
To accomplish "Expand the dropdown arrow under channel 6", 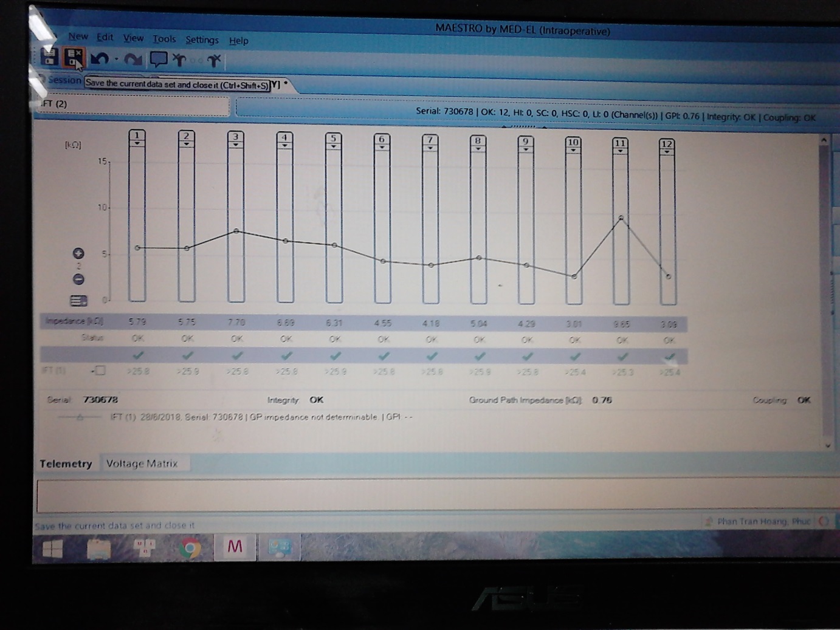I will [382, 148].
